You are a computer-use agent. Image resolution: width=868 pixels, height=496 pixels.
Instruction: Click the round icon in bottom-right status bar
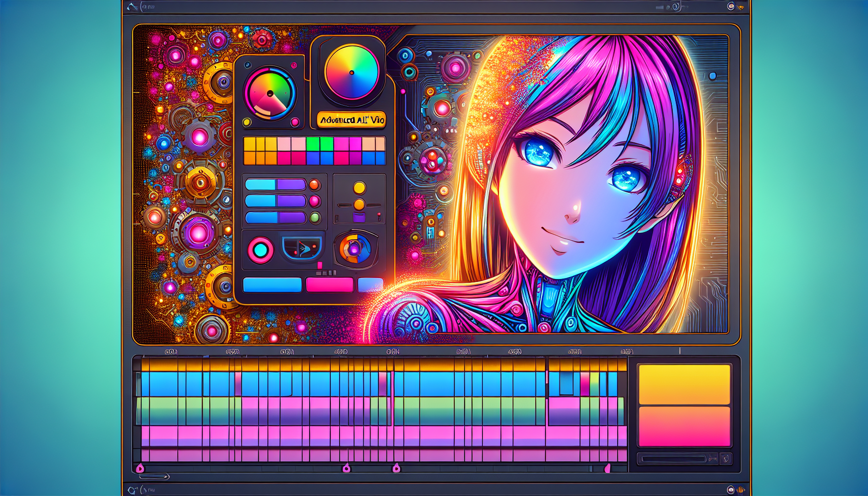coord(730,490)
